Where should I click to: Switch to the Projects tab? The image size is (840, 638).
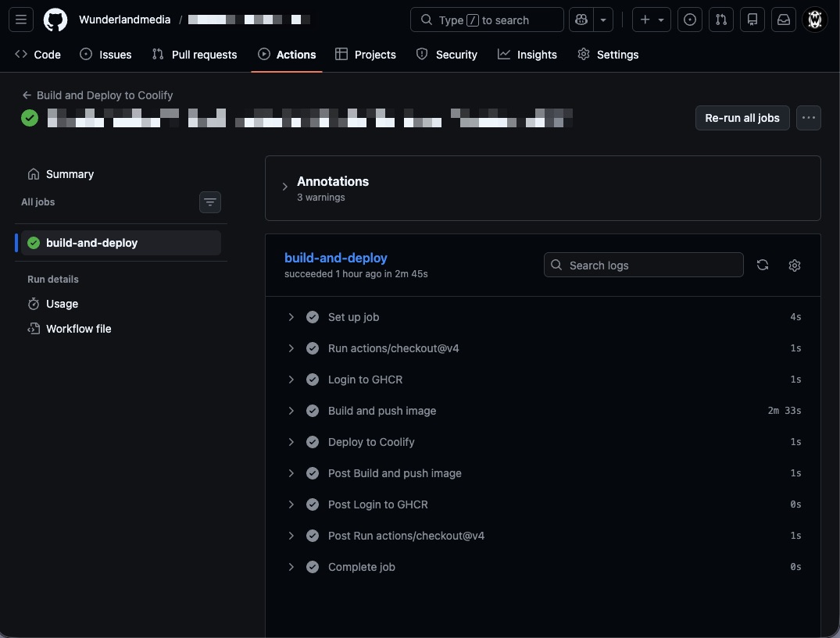pos(366,55)
